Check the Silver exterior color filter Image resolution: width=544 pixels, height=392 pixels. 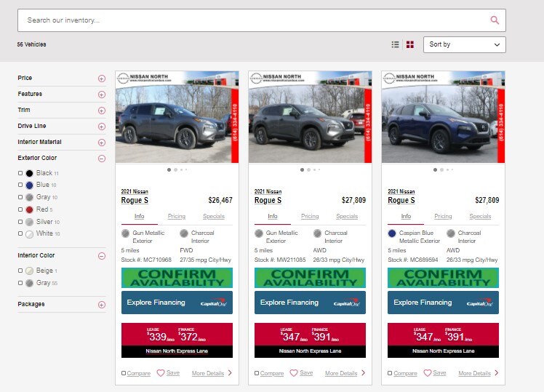coord(20,222)
